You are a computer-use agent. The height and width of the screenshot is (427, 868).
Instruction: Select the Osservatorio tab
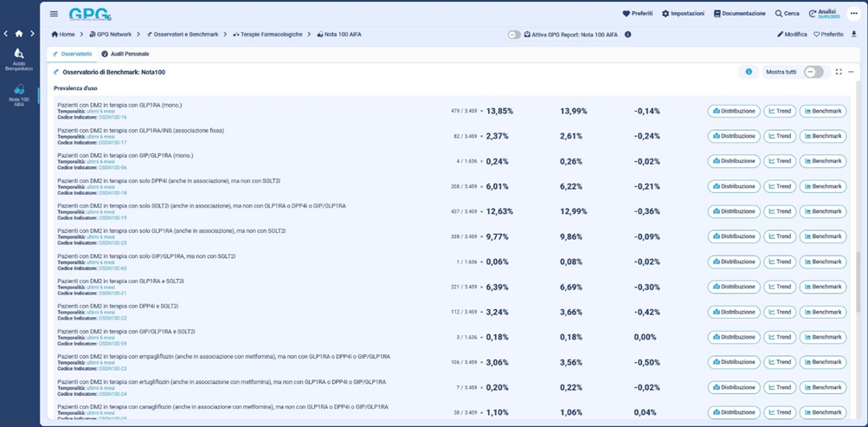coord(73,54)
